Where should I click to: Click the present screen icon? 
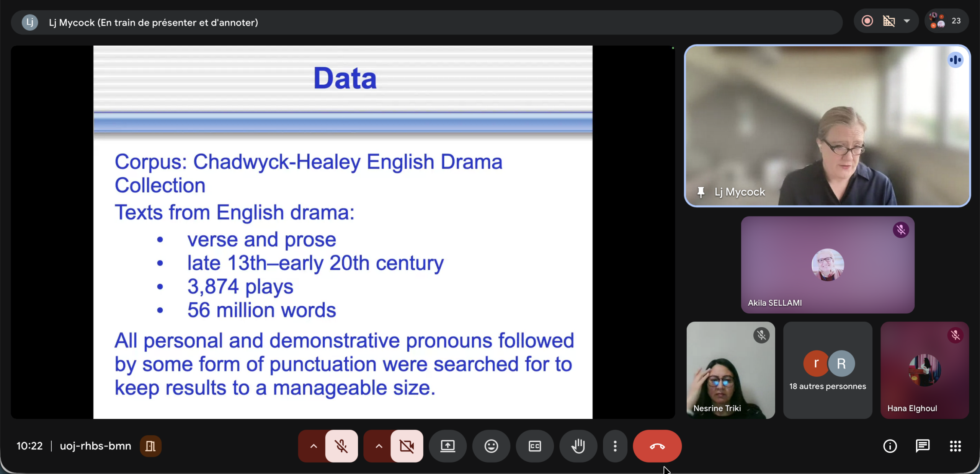[x=448, y=446]
